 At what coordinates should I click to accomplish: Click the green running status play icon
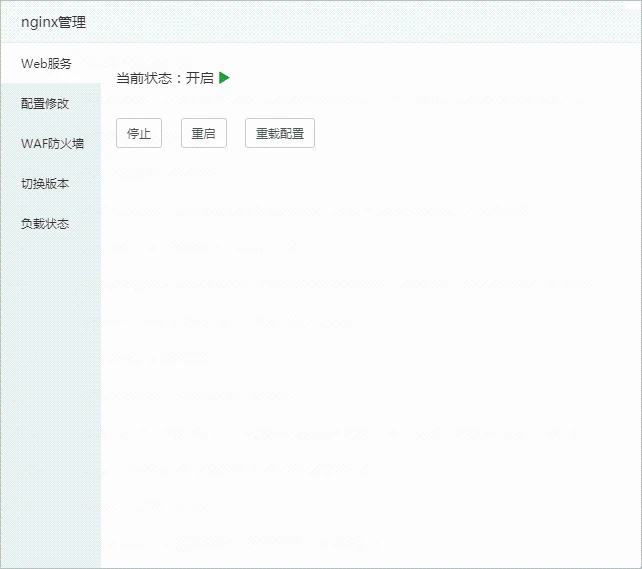tap(224, 77)
